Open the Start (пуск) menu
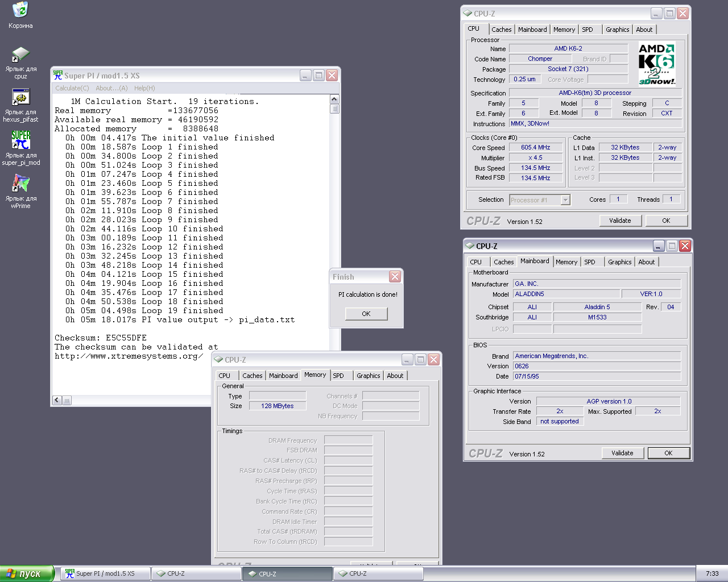This screenshot has height=582, width=728. [27, 573]
